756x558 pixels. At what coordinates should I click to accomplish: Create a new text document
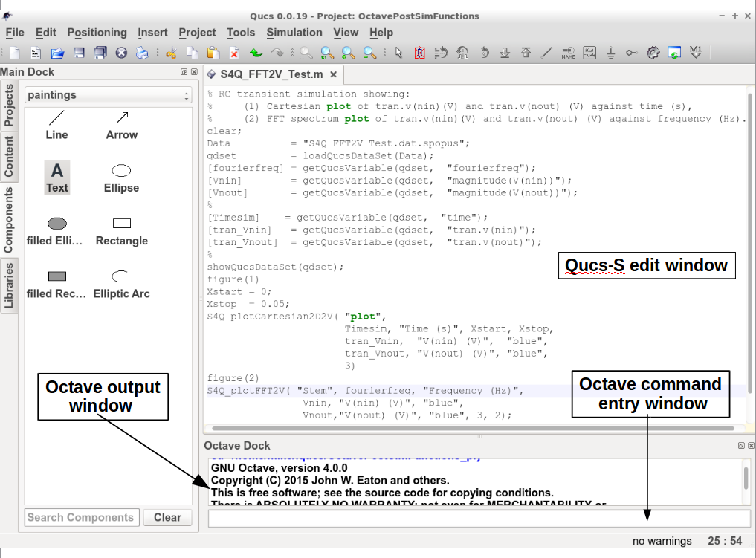[36, 53]
